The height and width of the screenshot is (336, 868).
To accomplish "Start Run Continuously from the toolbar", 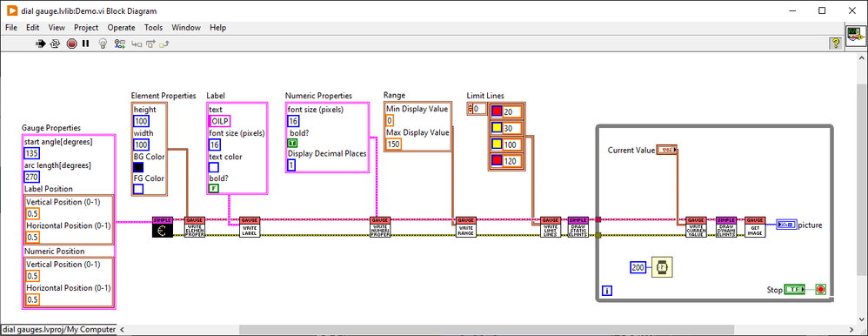I will [55, 44].
